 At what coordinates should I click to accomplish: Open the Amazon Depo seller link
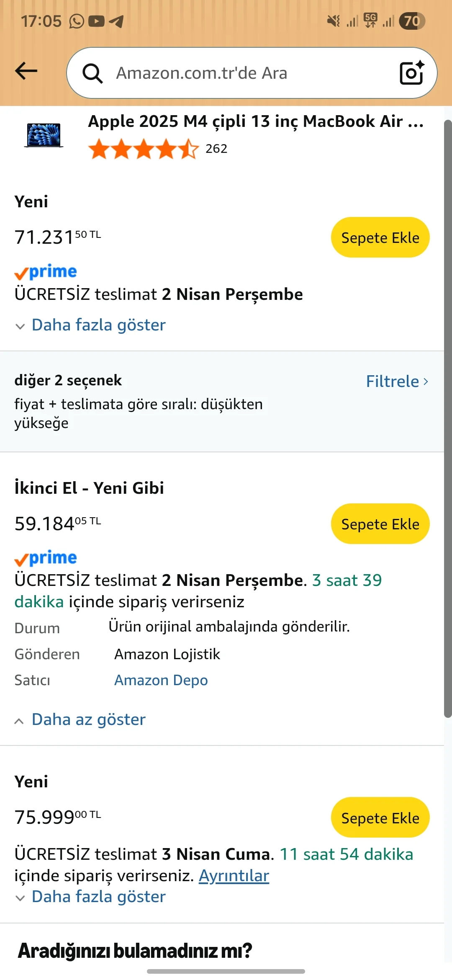pyautogui.click(x=161, y=680)
